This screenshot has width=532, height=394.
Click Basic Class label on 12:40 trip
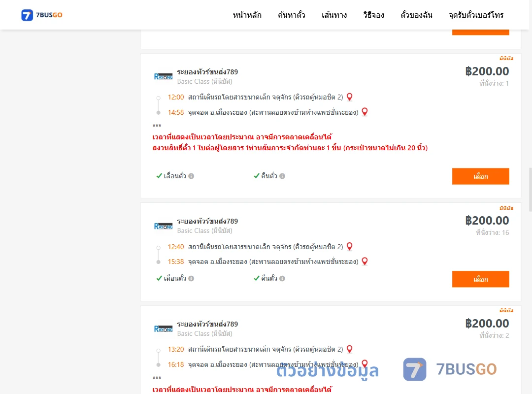204,231
